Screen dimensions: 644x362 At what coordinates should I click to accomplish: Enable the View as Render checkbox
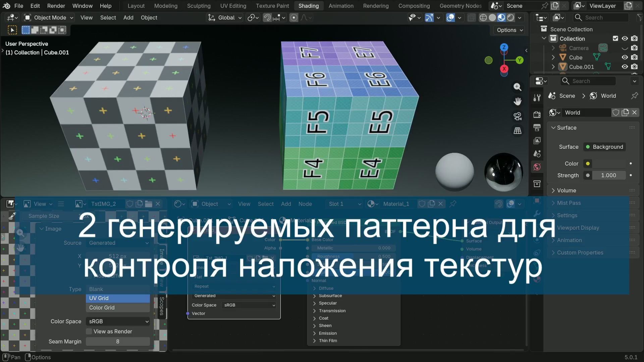tap(89, 331)
